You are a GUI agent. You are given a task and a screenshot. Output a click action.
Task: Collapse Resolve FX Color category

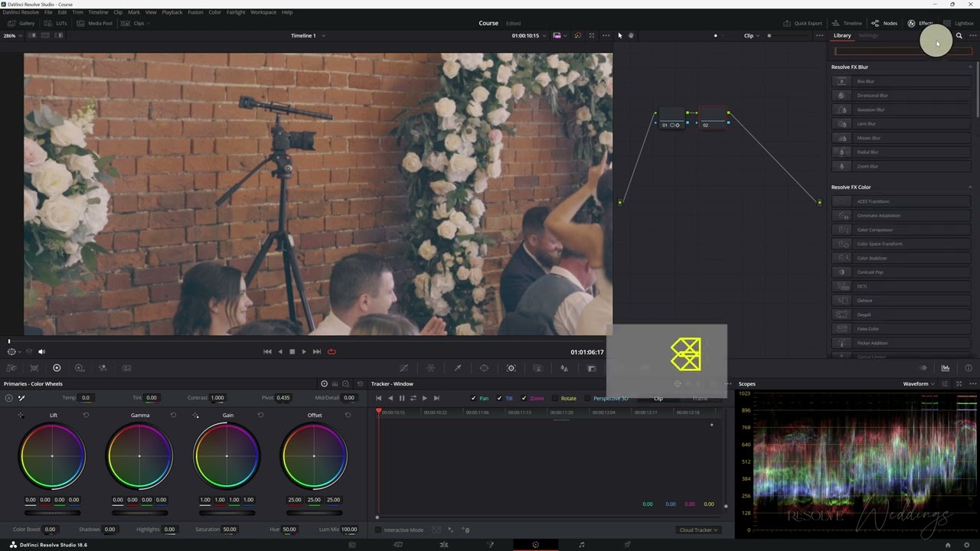[x=970, y=187]
